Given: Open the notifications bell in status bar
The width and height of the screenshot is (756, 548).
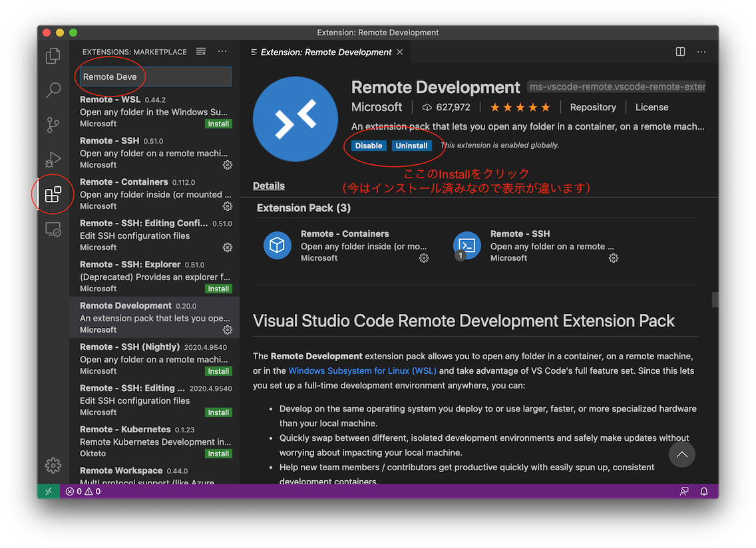Looking at the screenshot, I should coord(704,491).
